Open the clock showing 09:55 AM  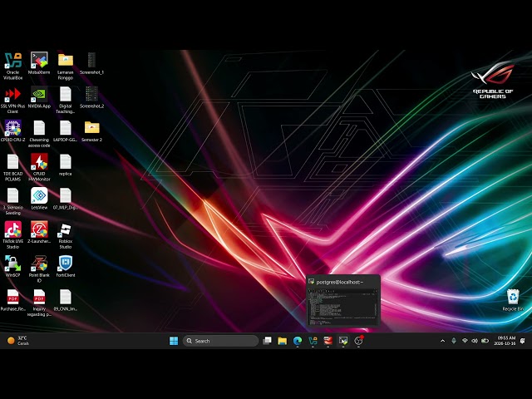(505, 341)
